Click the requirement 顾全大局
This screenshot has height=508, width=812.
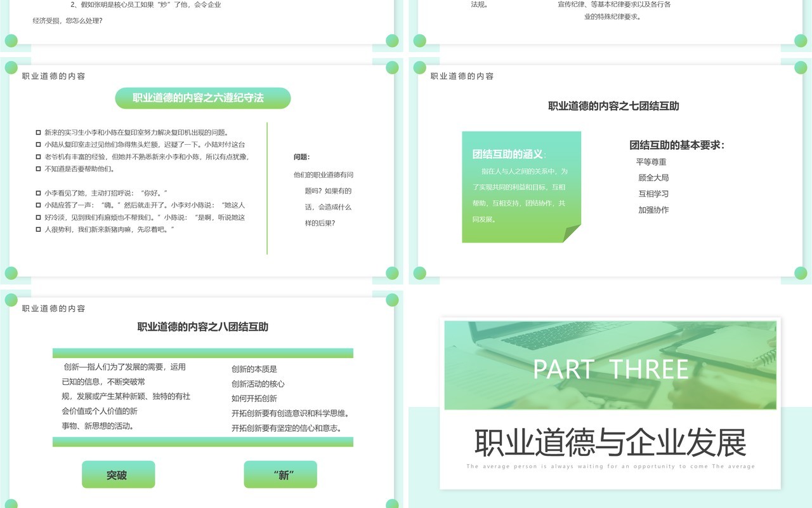tap(653, 178)
